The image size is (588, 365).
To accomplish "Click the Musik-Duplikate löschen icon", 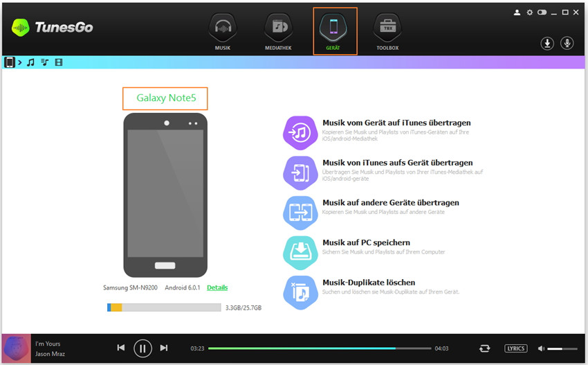I will (x=300, y=293).
